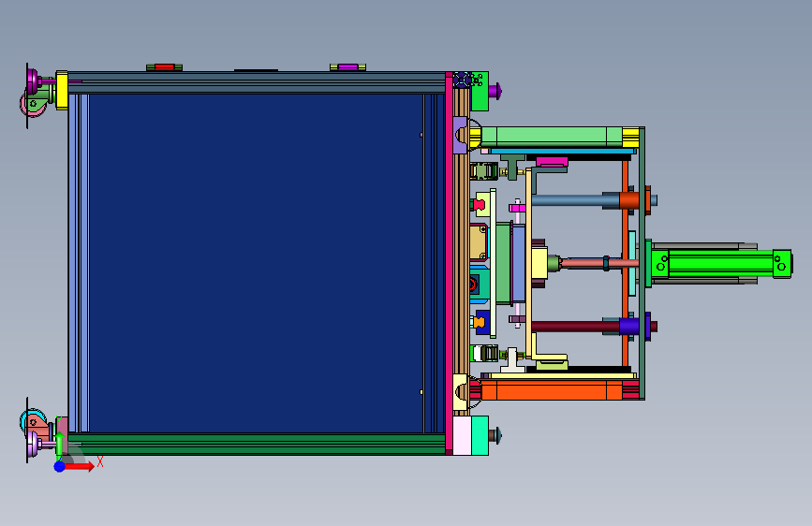Pick the orange block at bottom of mechanism
812x526 pixels.
(x=552, y=390)
